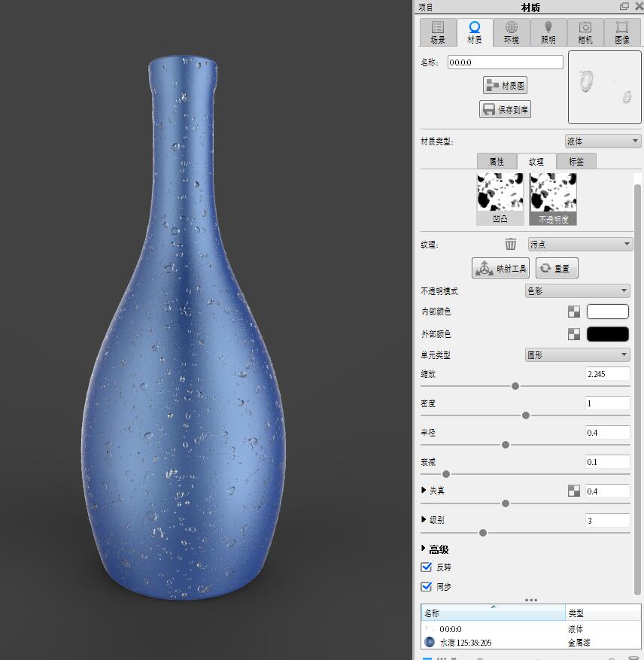
Task: Open the 图像 (Image) tab
Action: 622,32
